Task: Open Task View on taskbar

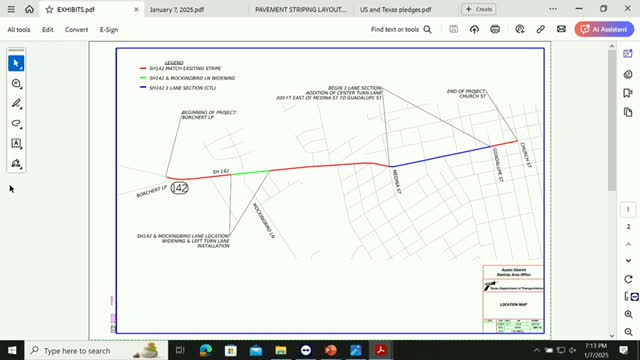Action: (180, 350)
